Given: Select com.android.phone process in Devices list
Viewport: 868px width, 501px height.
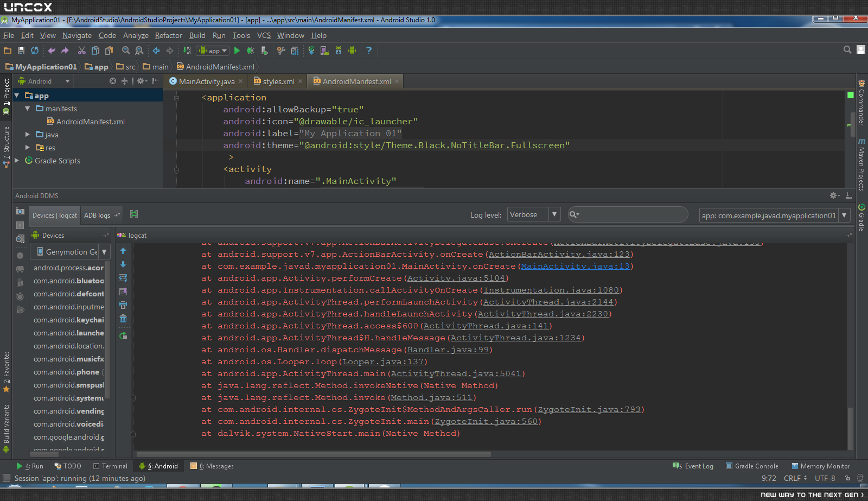Looking at the screenshot, I should pyautogui.click(x=69, y=372).
